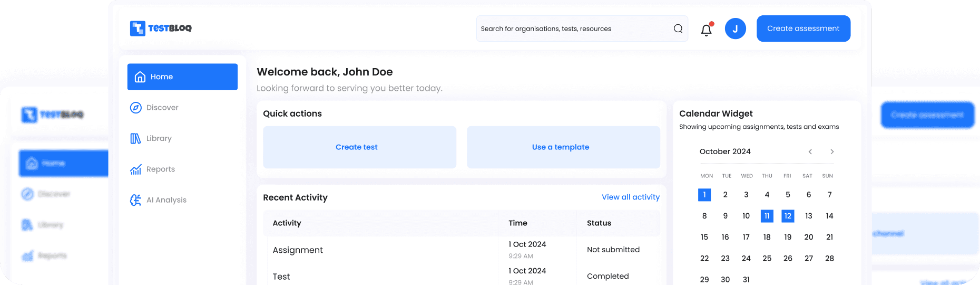Open the user avatar J profile
The image size is (980, 285).
click(x=735, y=28)
